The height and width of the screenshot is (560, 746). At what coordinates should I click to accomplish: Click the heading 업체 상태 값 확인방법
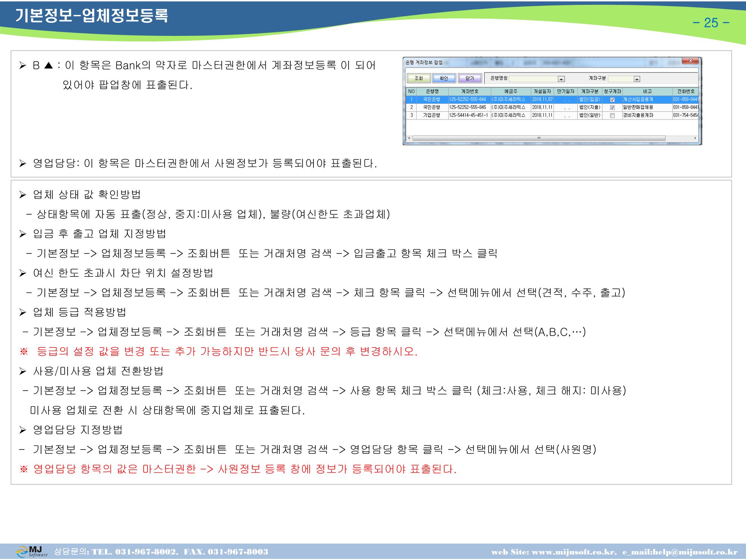(87, 195)
